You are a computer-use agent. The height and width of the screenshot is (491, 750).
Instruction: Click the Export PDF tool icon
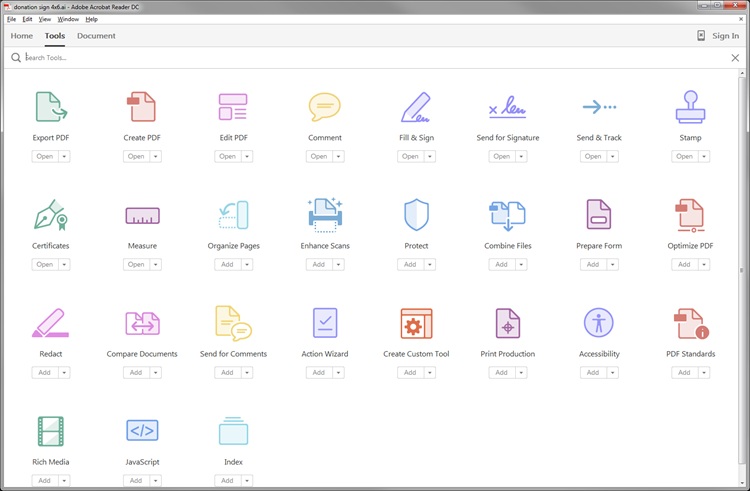click(x=50, y=107)
